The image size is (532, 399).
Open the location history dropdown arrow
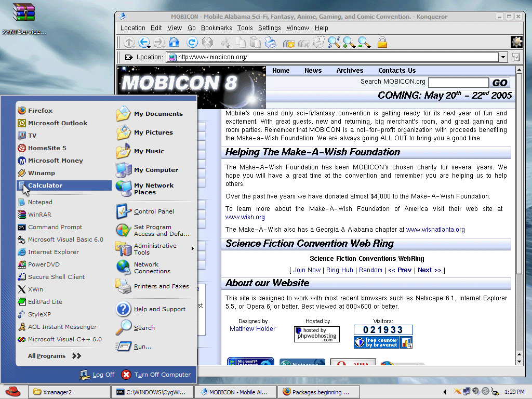(x=503, y=57)
